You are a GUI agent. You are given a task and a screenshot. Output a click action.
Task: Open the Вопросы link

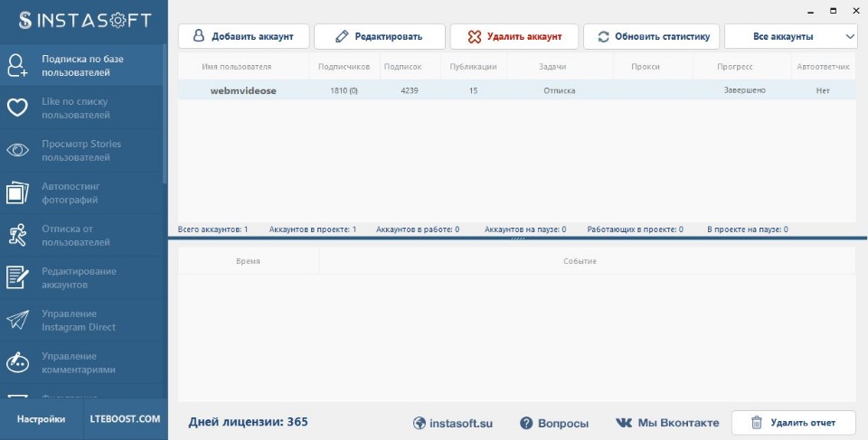[x=554, y=424]
